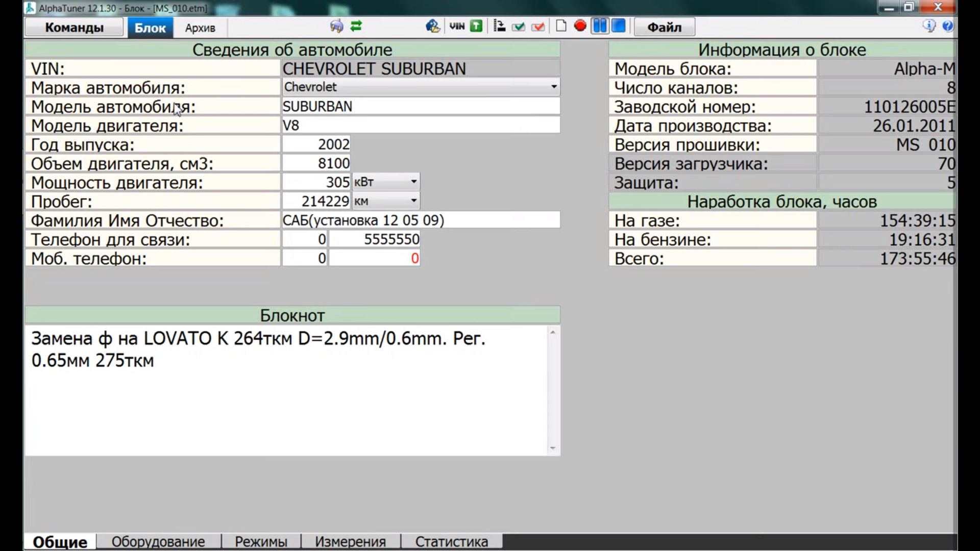Click the plug connection icon
Screen dimensions: 980x551
click(x=336, y=26)
